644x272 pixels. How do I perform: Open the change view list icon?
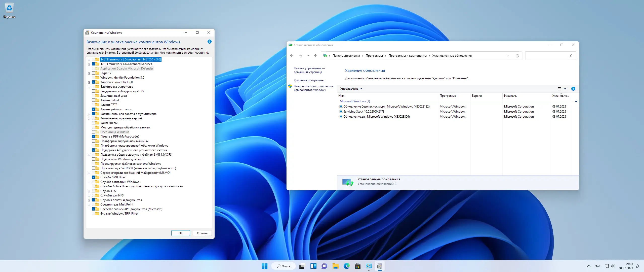tap(559, 89)
